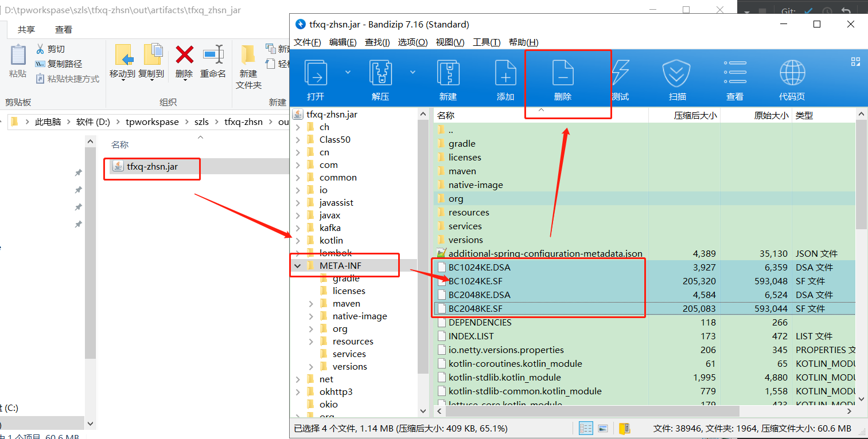Select the lombok folder in tree
This screenshot has height=439, width=868.
tap(336, 253)
